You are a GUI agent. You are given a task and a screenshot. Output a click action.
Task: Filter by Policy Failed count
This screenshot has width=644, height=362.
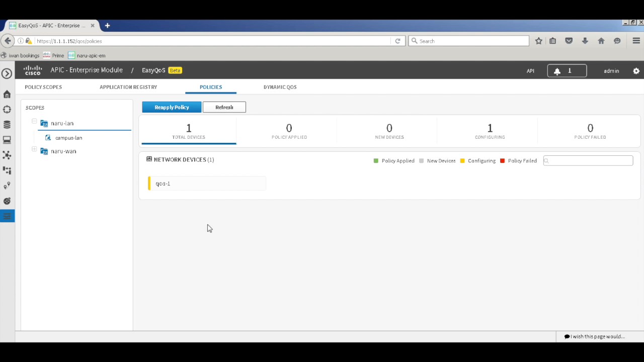(x=590, y=131)
